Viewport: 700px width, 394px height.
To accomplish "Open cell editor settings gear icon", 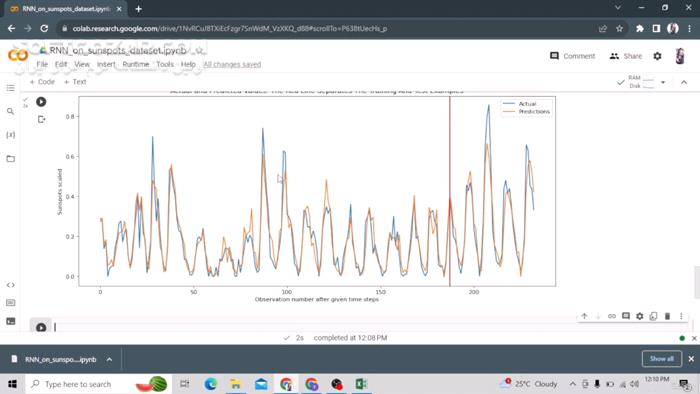I will [x=640, y=316].
